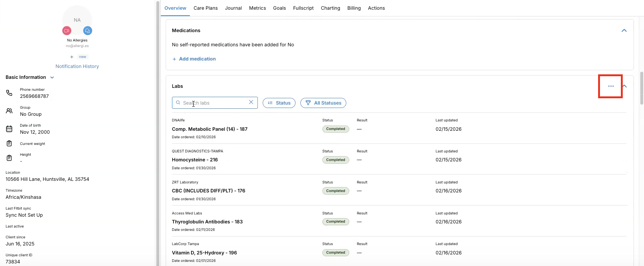Image resolution: width=644 pixels, height=266 pixels.
Task: Click the Current weight clipboard icon
Action: point(9,143)
